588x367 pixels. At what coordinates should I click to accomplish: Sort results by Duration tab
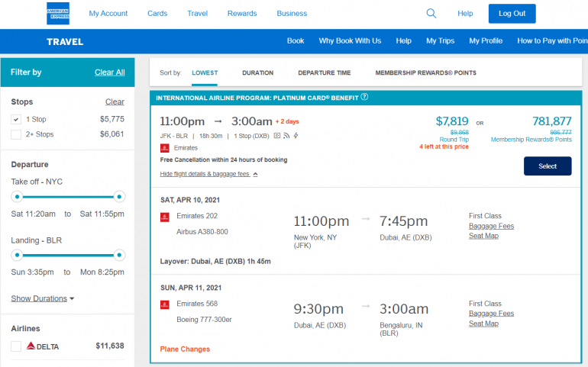tap(257, 73)
